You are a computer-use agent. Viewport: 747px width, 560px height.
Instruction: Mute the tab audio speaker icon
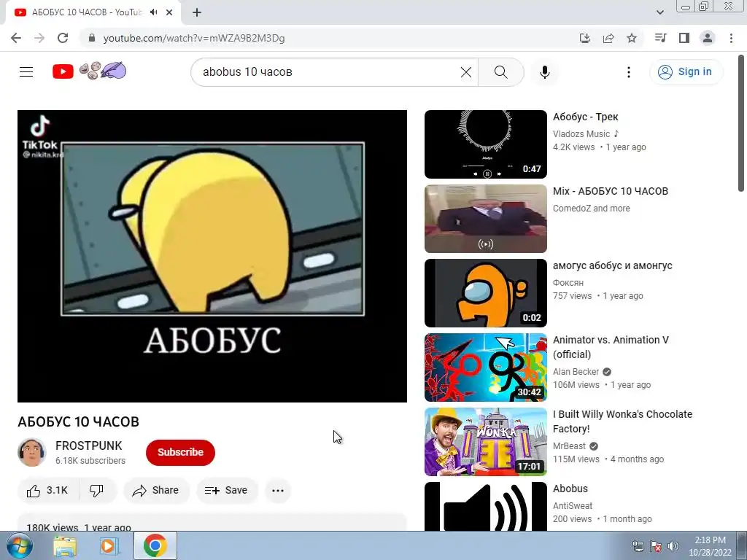[153, 12]
